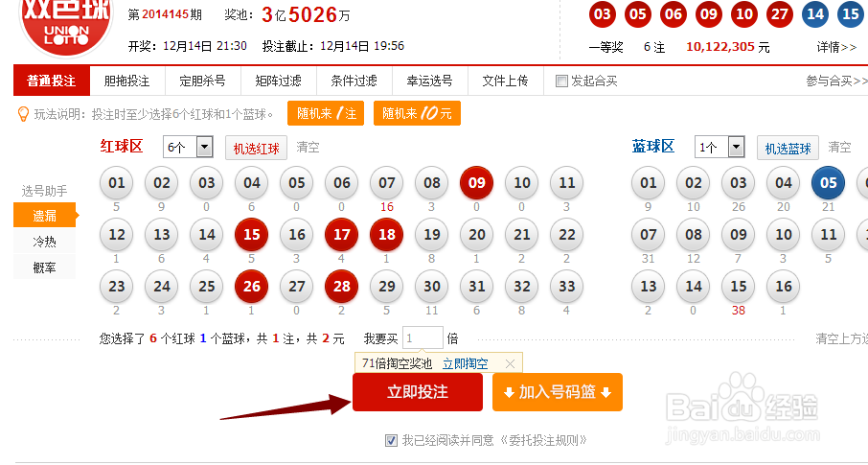The height and width of the screenshot is (465, 868).
Task: Select 遗漏 in number helper
Action: (44, 216)
